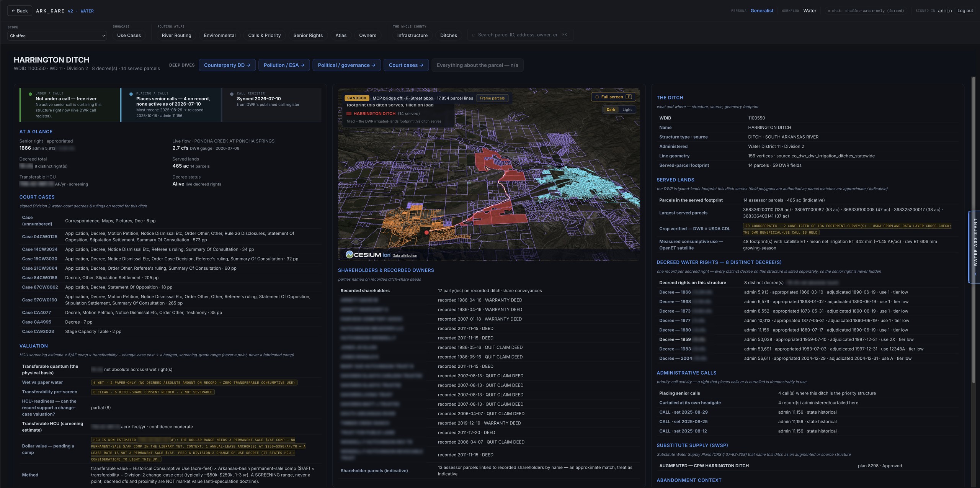Open the Ditches view
The height and width of the screenshot is (488, 980).
(448, 35)
